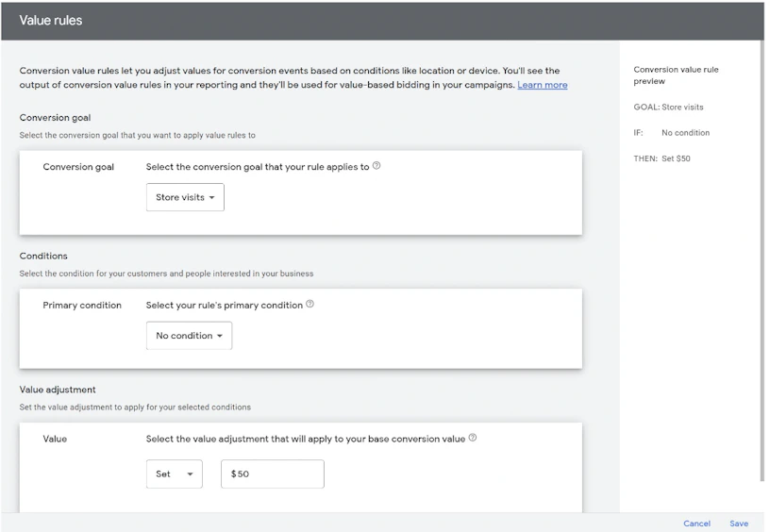Image resolution: width=770 pixels, height=532 pixels.
Task: Click 'No condition' text in the rule preview
Action: tap(685, 133)
